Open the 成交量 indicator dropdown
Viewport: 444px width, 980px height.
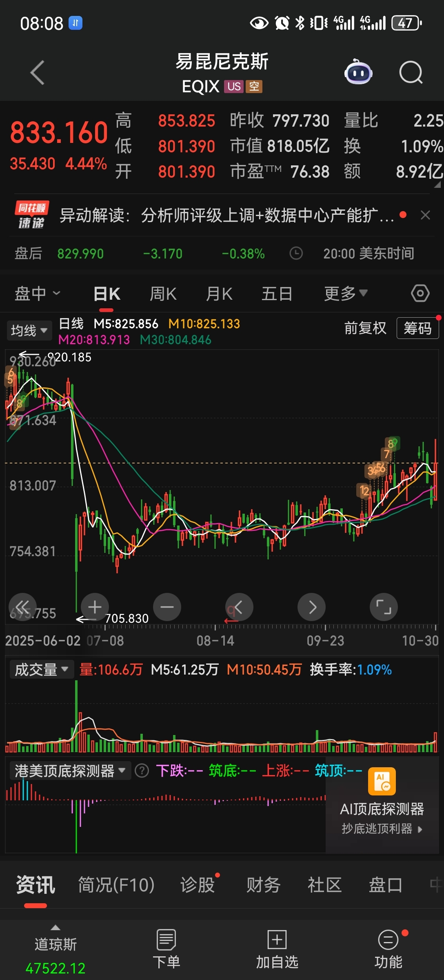tap(42, 670)
